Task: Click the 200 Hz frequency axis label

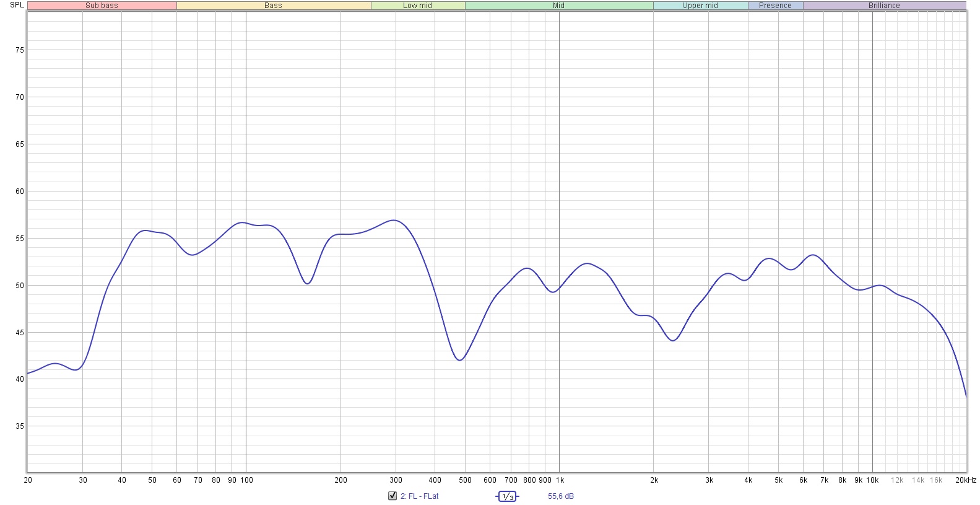Action: [340, 480]
